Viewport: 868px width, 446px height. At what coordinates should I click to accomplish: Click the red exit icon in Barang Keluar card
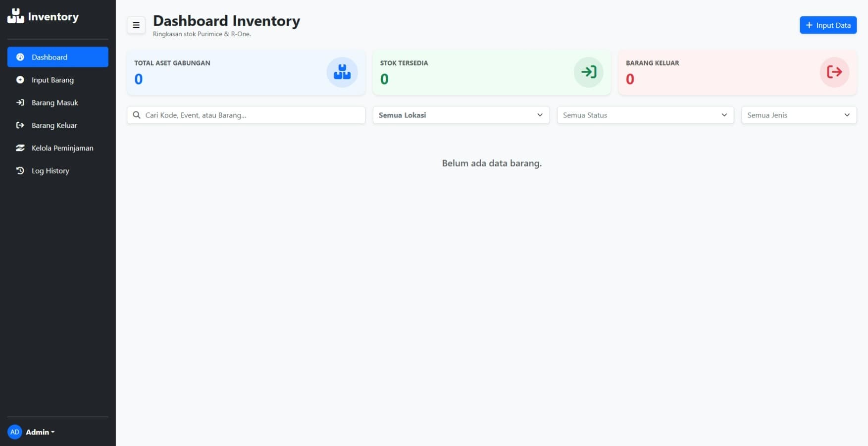coord(835,72)
